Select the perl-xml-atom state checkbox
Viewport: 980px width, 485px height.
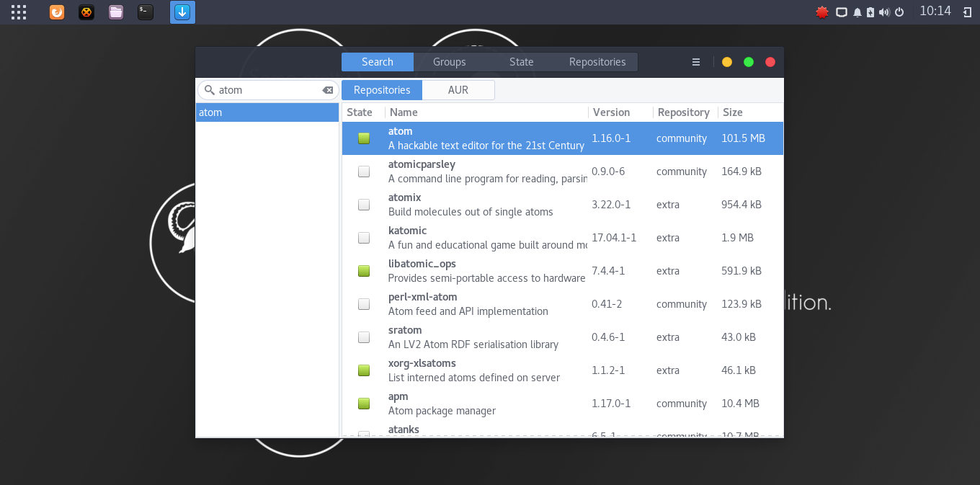click(x=364, y=304)
